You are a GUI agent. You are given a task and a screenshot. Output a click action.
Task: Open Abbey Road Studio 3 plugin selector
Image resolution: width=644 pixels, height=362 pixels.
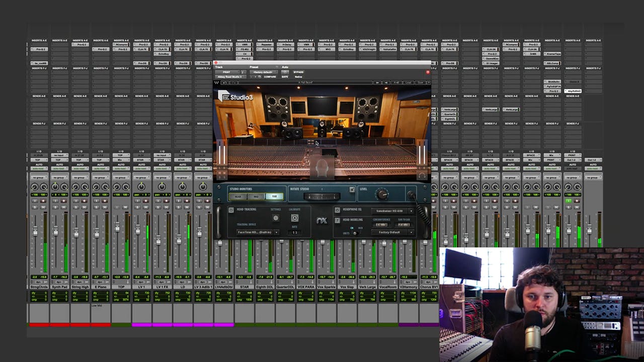[230, 77]
